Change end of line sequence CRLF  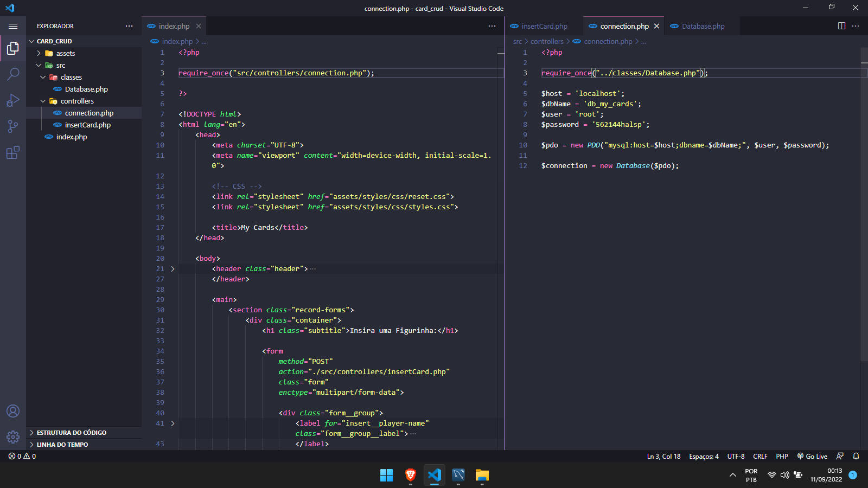[x=760, y=456]
